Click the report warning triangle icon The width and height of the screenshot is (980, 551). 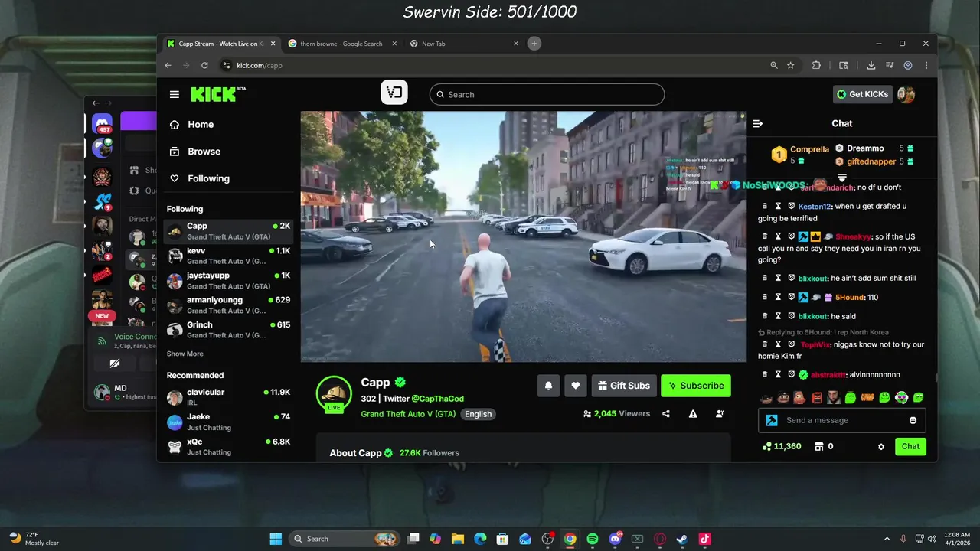[693, 414]
